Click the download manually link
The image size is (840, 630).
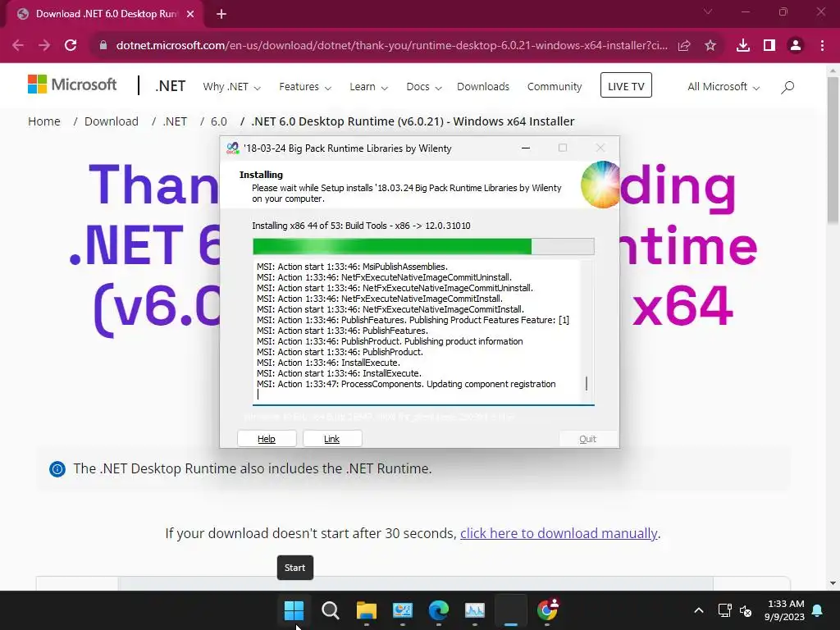pos(559,533)
